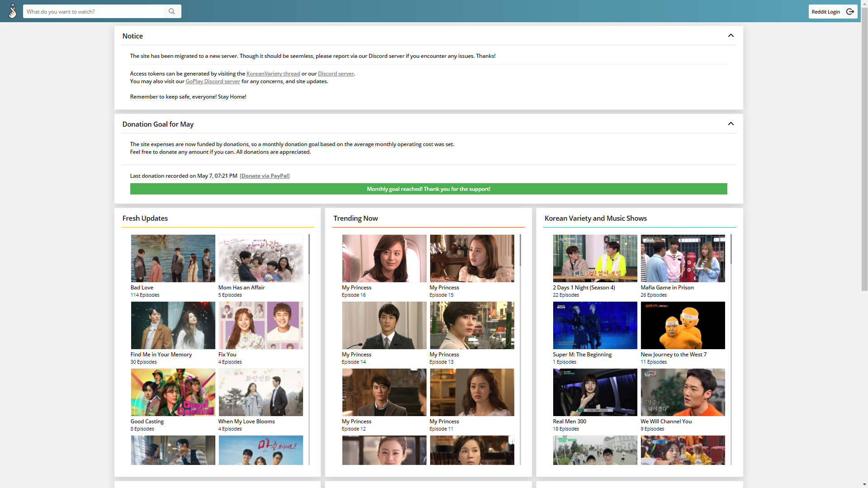Open My Princess Episode 13 thumbnail

point(472,325)
